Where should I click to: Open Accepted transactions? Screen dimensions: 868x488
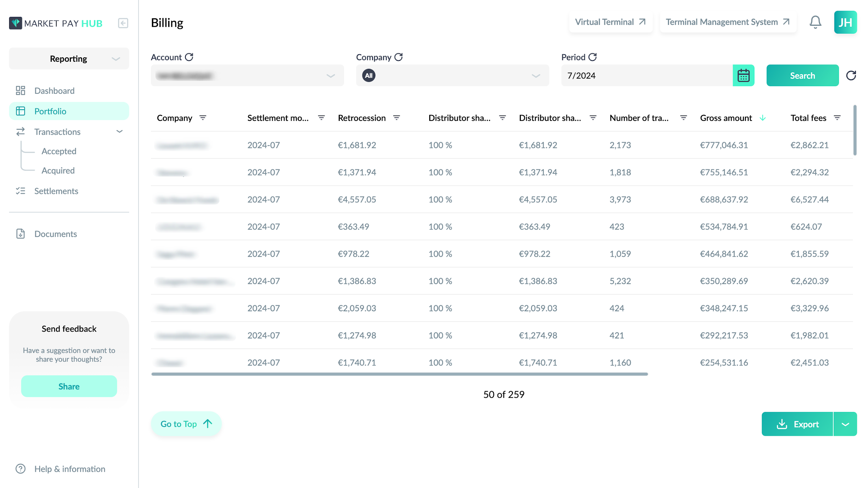tap(59, 151)
